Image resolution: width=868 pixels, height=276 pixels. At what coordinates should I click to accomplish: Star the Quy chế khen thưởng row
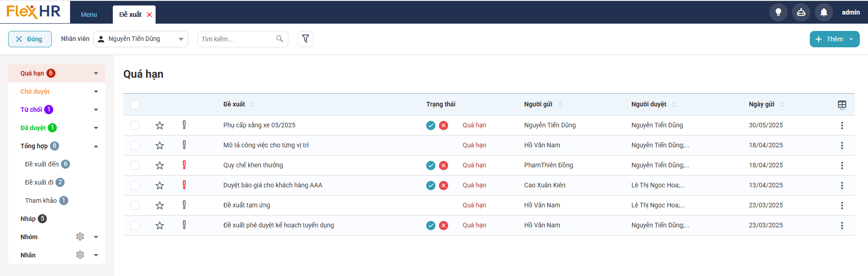(160, 166)
